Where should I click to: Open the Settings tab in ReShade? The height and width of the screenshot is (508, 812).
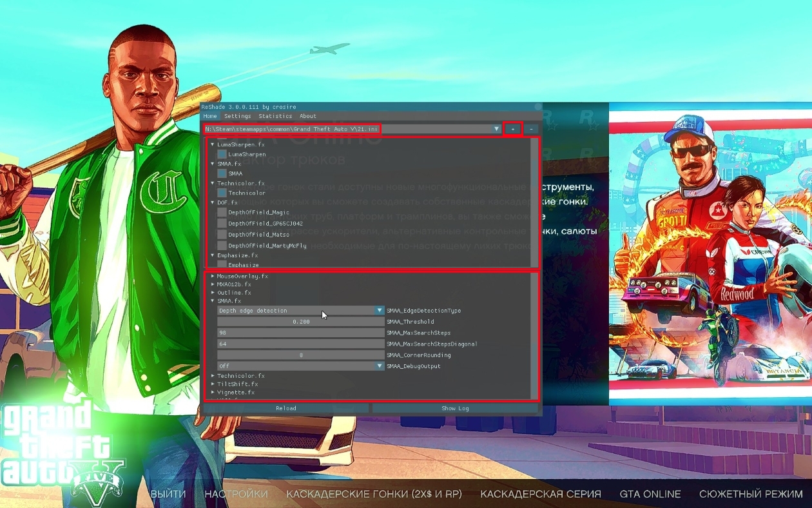(238, 116)
